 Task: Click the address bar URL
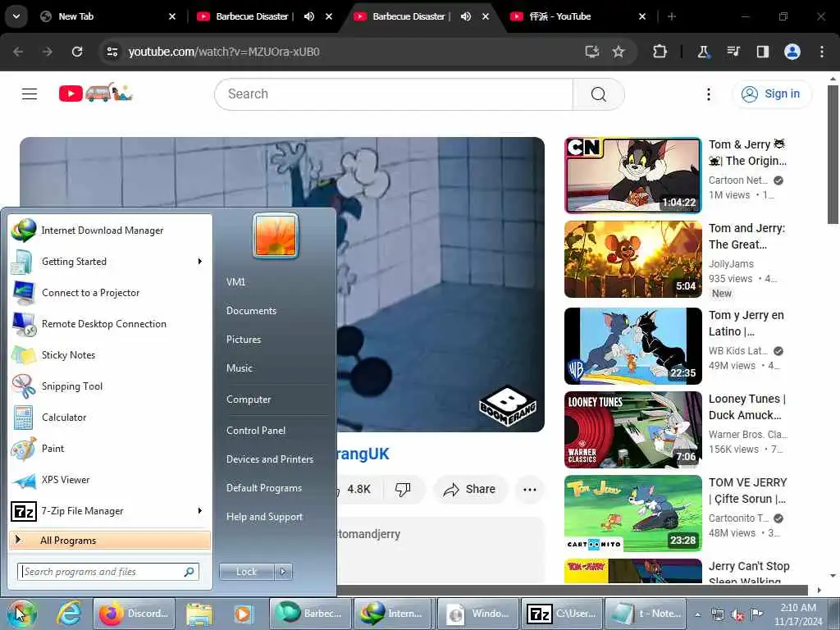tap(223, 52)
